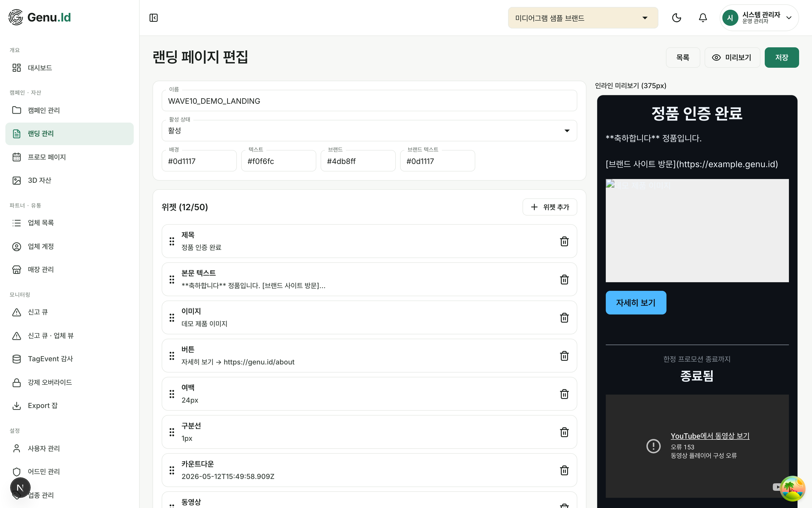The width and height of the screenshot is (812, 508).
Task: Open 업체 목록
Action: (70, 223)
